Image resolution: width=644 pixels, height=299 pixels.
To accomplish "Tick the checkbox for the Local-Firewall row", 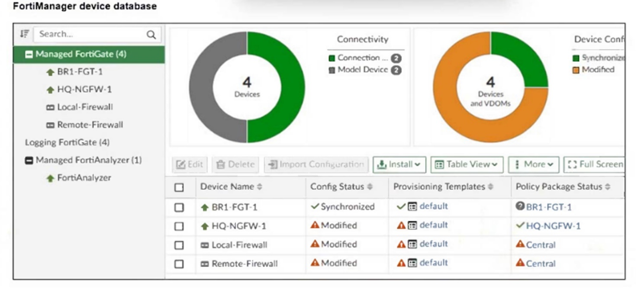I will [x=179, y=245].
